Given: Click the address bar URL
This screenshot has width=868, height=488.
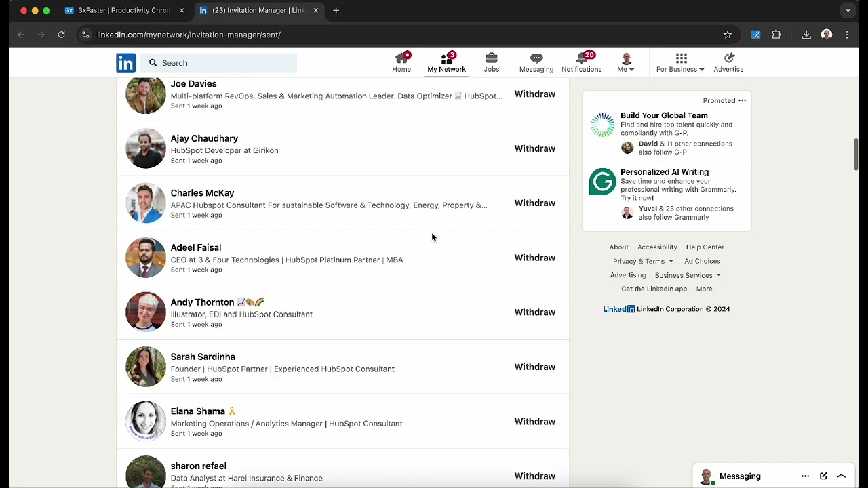Looking at the screenshot, I should [x=189, y=35].
